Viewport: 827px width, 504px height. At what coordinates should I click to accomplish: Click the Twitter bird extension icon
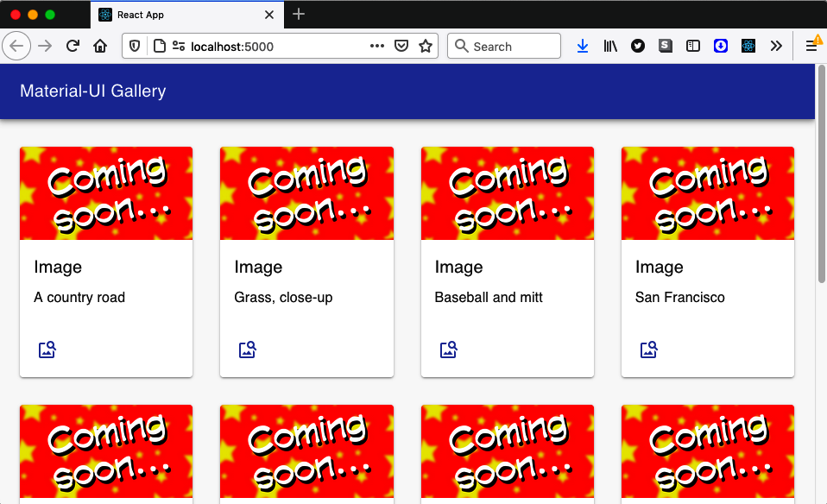coord(638,47)
